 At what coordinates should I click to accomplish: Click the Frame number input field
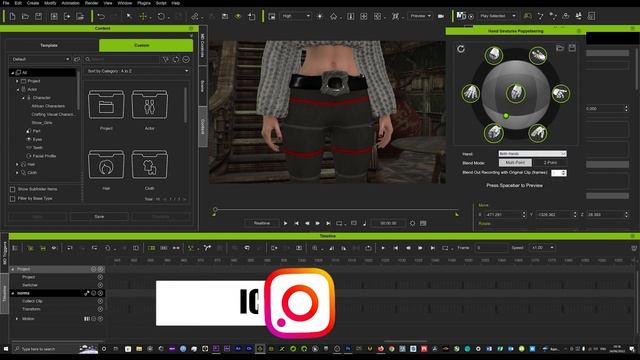point(492,248)
